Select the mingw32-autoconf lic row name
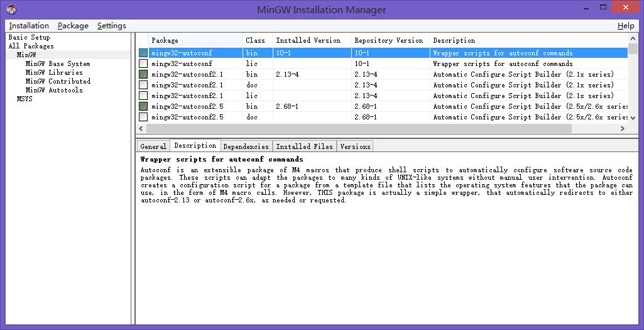 (182, 63)
